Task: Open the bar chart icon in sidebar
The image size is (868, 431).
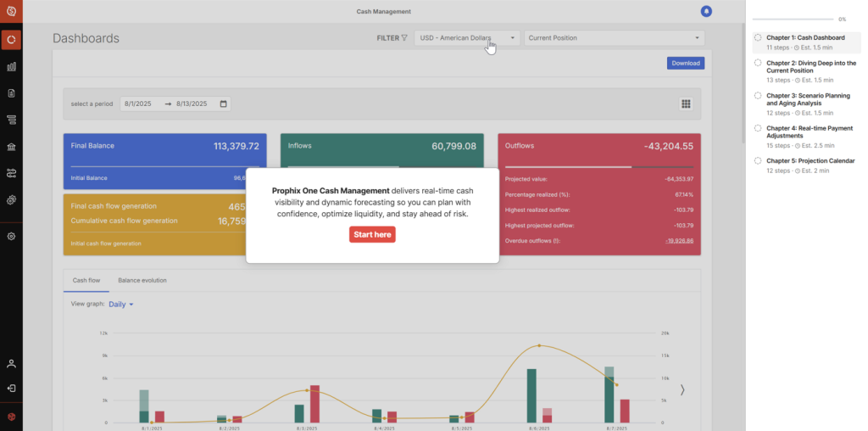Action: tap(11, 66)
